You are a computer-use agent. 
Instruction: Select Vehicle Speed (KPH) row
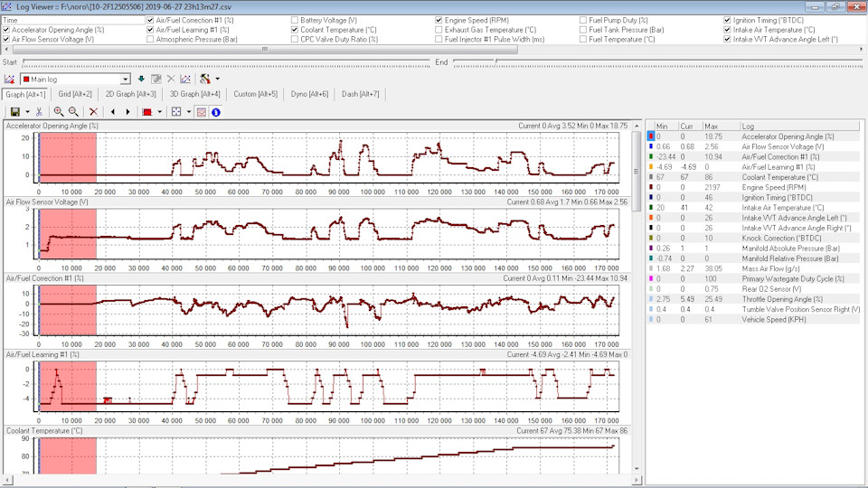tap(753, 319)
